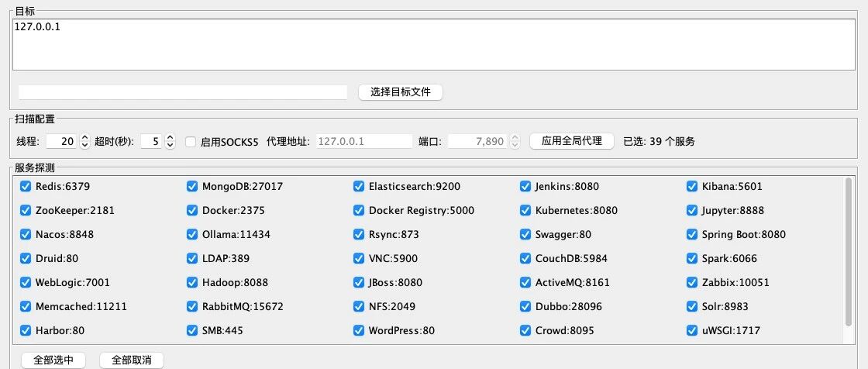Click the 已选: 39 个服务 status text
Image resolution: width=868 pixels, height=369 pixels.
pyautogui.click(x=660, y=142)
